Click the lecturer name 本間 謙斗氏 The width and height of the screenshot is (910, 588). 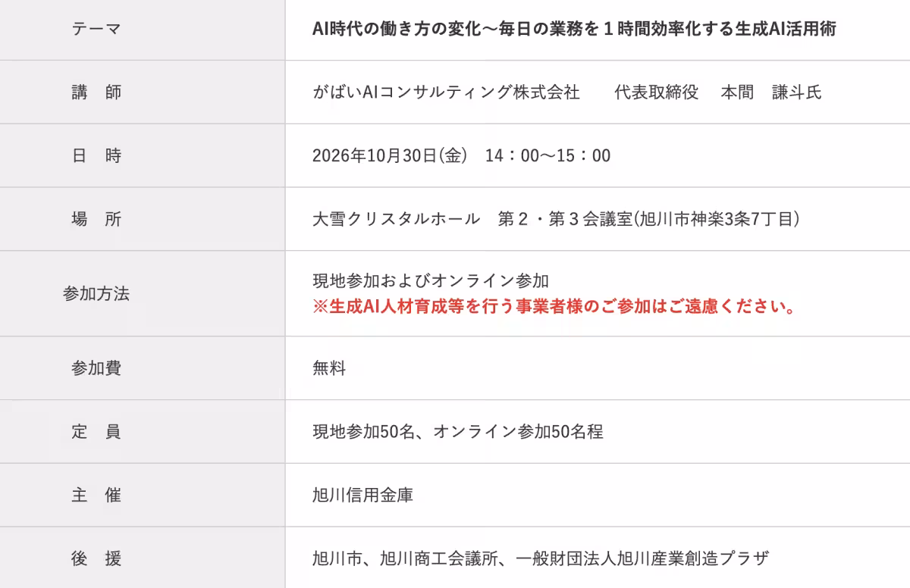(x=771, y=92)
